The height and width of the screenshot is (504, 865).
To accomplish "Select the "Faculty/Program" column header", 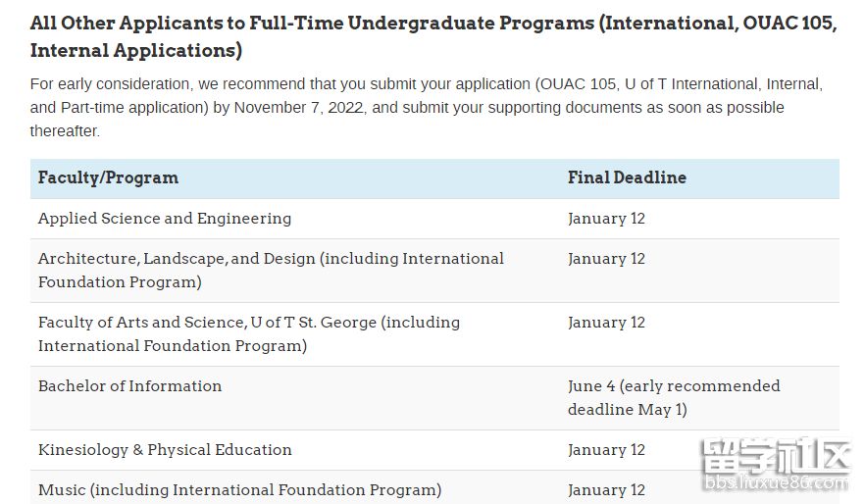I will (x=108, y=178).
